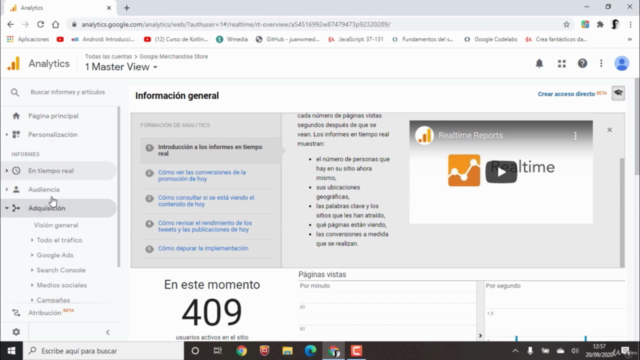The height and width of the screenshot is (360, 640).
Task: Open the Wimedia bookmark
Action: point(232,39)
